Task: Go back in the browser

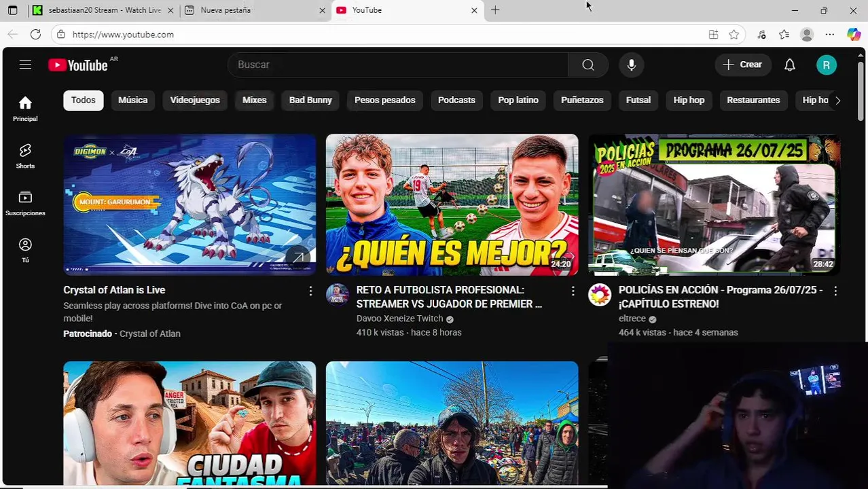Action: coord(13,35)
